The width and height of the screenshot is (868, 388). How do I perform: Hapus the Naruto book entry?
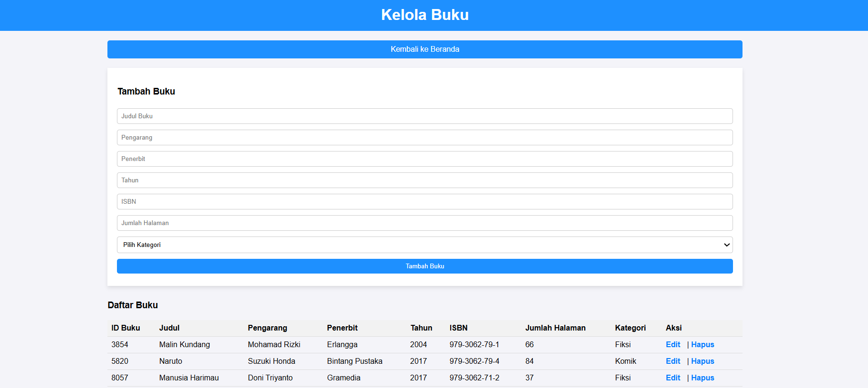(703, 361)
